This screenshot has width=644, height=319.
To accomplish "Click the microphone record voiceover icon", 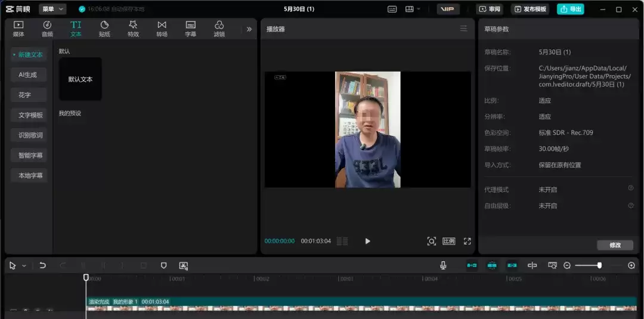I will click(x=442, y=265).
